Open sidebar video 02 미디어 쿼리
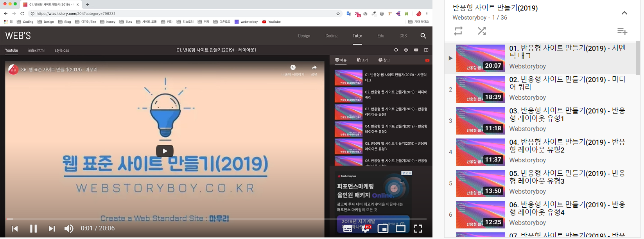 [381, 95]
